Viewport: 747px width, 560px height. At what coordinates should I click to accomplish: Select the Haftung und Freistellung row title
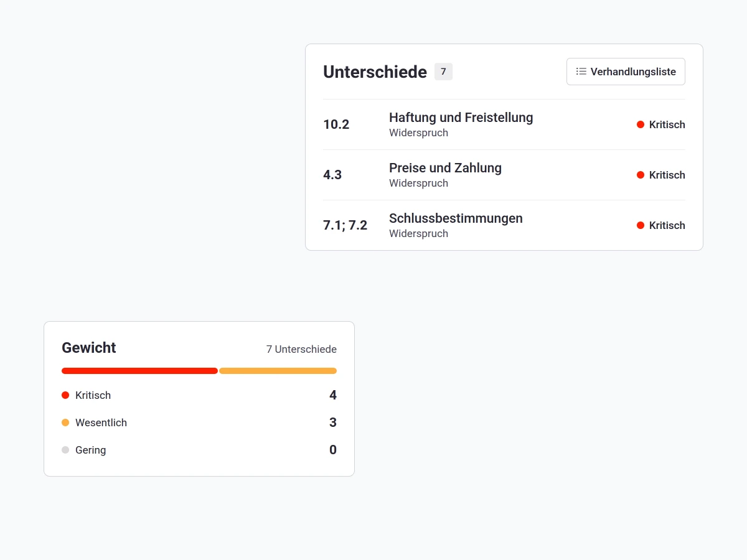pyautogui.click(x=461, y=118)
